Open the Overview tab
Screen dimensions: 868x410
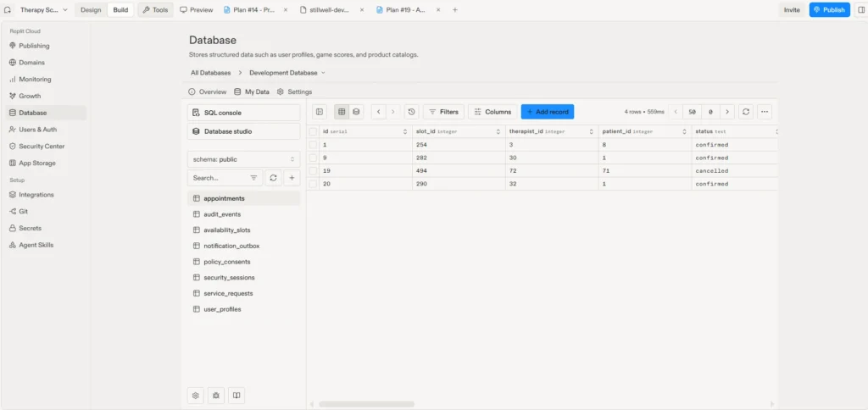208,91
